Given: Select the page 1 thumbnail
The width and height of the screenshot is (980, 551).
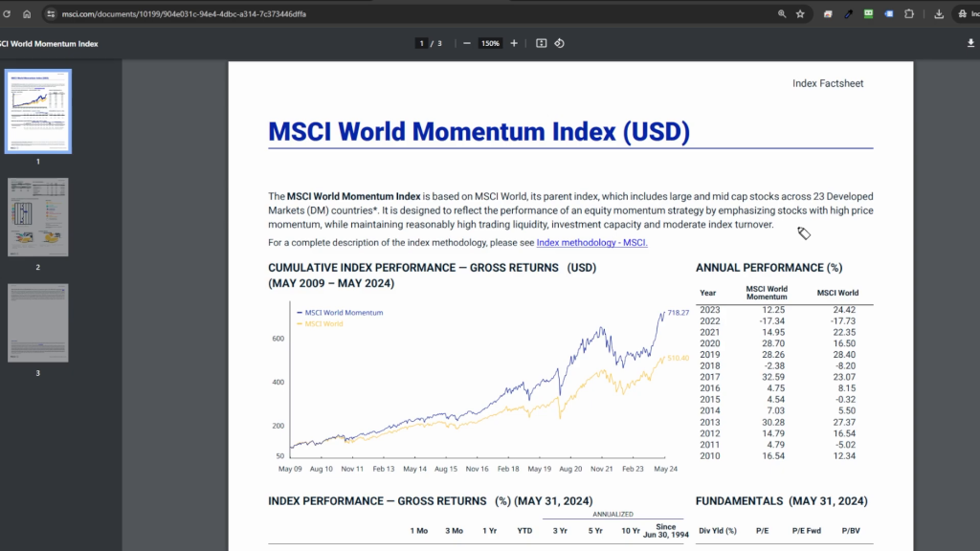Looking at the screenshot, I should (x=38, y=111).
